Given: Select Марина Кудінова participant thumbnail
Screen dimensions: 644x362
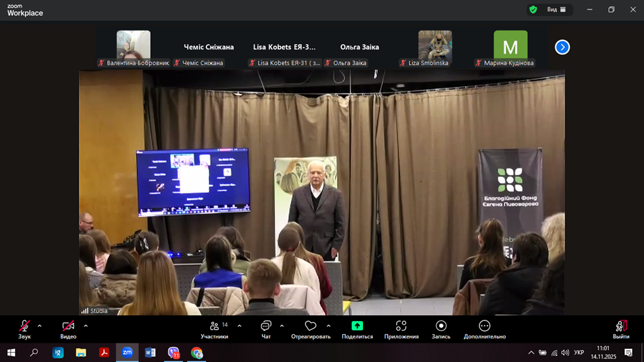Looking at the screenshot, I should [x=510, y=48].
